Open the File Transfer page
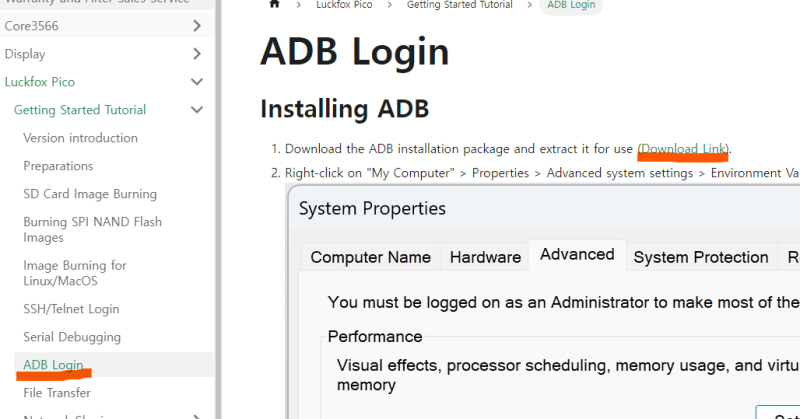The height and width of the screenshot is (419, 800). 57,393
